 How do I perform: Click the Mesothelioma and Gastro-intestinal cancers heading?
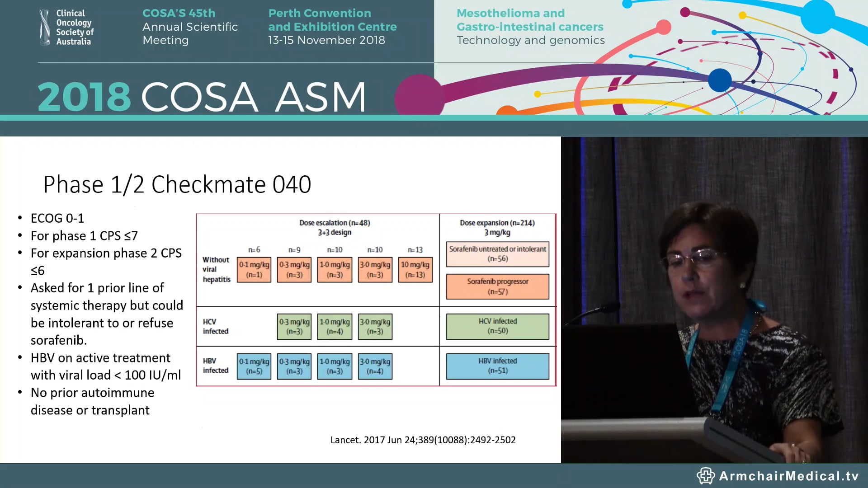[x=530, y=20]
